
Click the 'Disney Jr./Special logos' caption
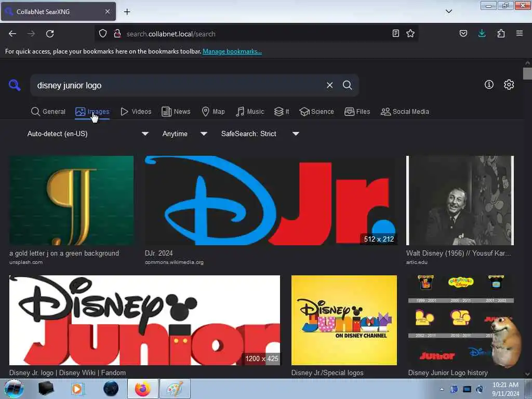click(x=327, y=373)
